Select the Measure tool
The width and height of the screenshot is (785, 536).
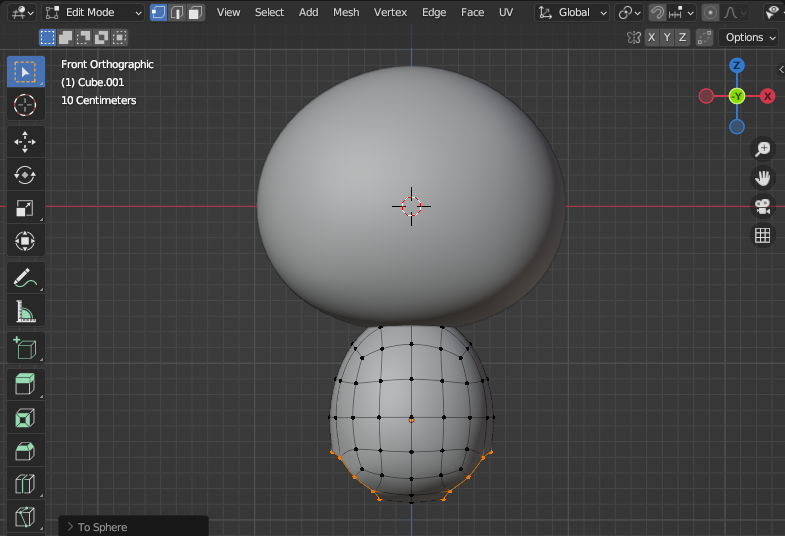(25, 312)
